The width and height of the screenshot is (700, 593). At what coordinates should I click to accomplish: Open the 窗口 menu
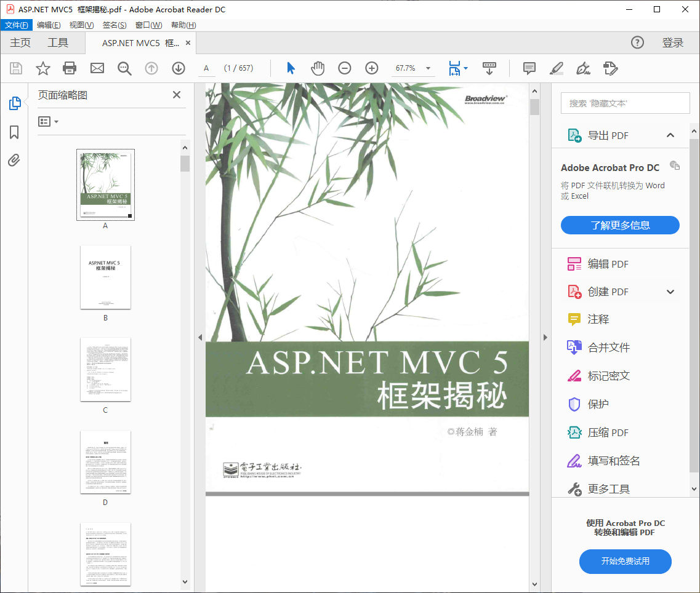point(148,25)
